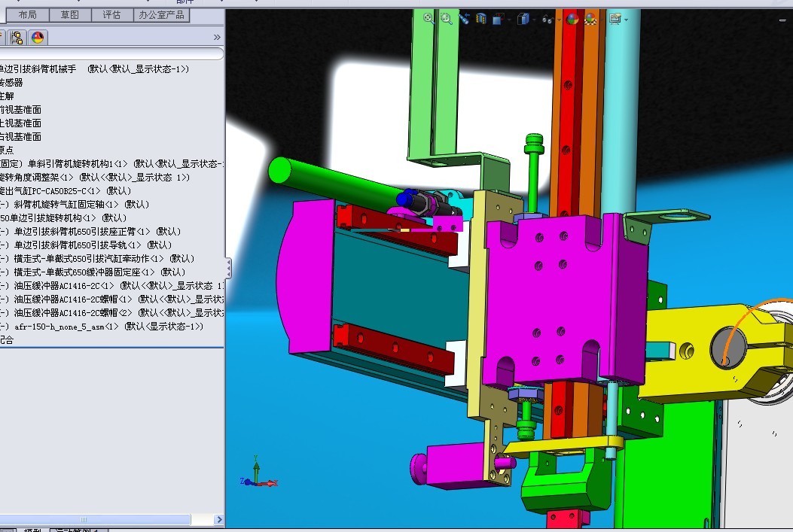Minimize the document window with the dash button
The width and height of the screenshot is (793, 532).
pyautogui.click(x=783, y=20)
